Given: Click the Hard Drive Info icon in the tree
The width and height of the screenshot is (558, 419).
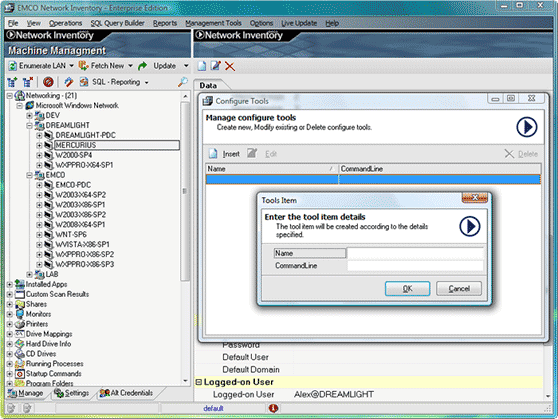Looking at the screenshot, I should [x=20, y=344].
